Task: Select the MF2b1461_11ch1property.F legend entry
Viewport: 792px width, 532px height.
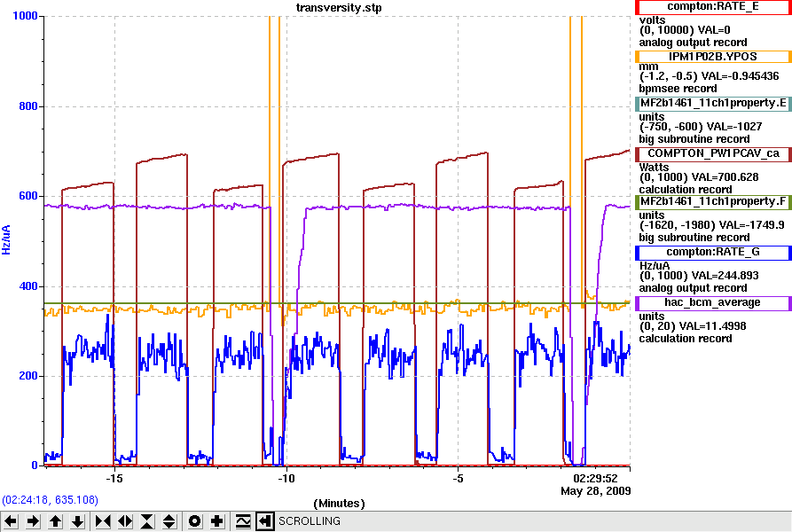Action: pyautogui.click(x=713, y=202)
